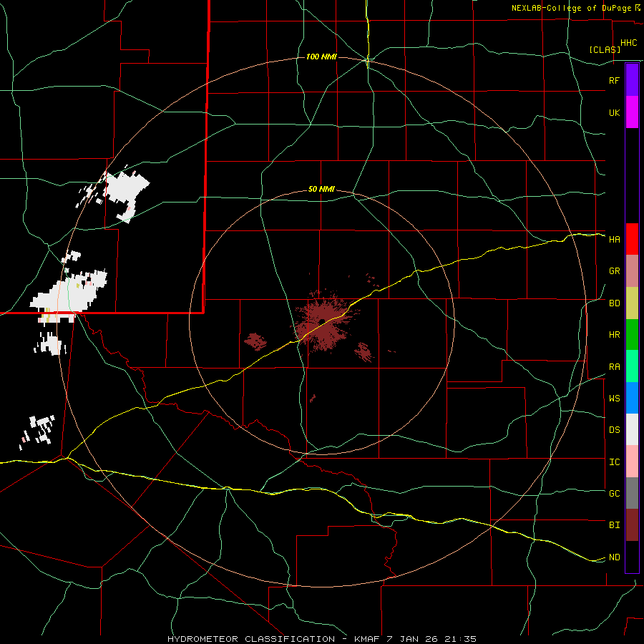This screenshot has width=644, height=644.
Task: Click the GR legend label
Action: (x=614, y=271)
